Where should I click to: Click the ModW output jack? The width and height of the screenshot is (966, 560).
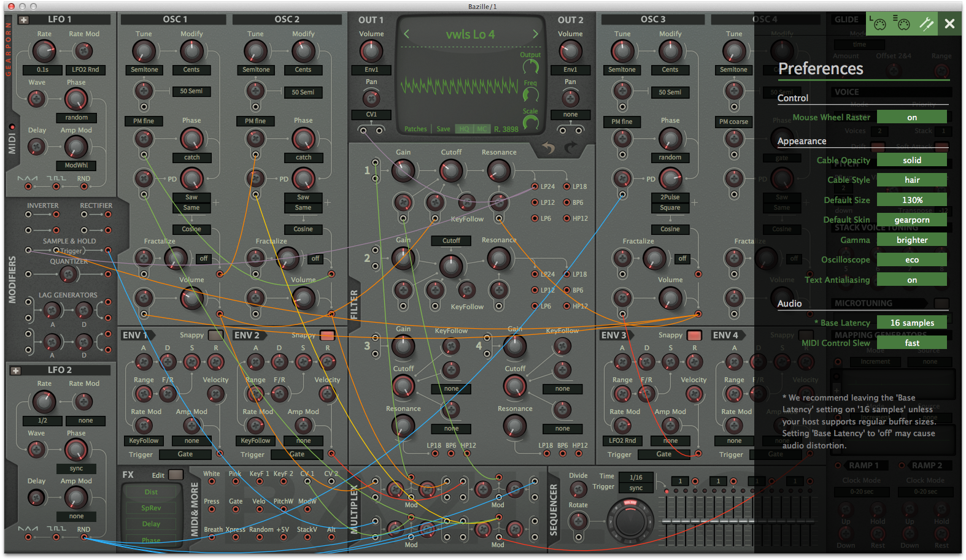pyautogui.click(x=307, y=510)
